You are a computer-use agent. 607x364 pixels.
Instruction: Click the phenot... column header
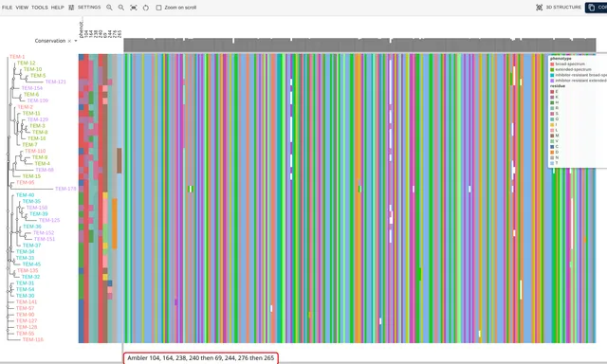(x=81, y=29)
